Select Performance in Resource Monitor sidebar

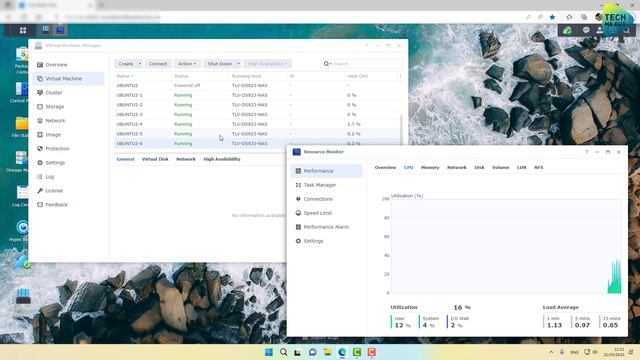coord(327,171)
